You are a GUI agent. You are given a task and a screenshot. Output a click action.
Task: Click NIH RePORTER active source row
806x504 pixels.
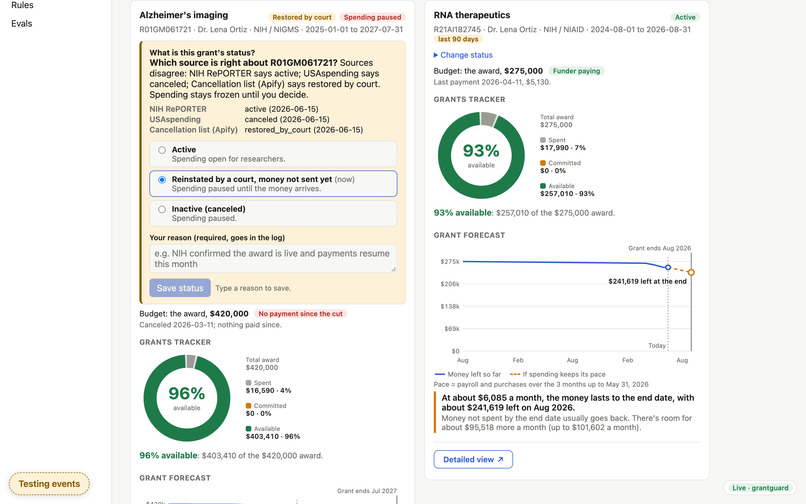coord(234,109)
